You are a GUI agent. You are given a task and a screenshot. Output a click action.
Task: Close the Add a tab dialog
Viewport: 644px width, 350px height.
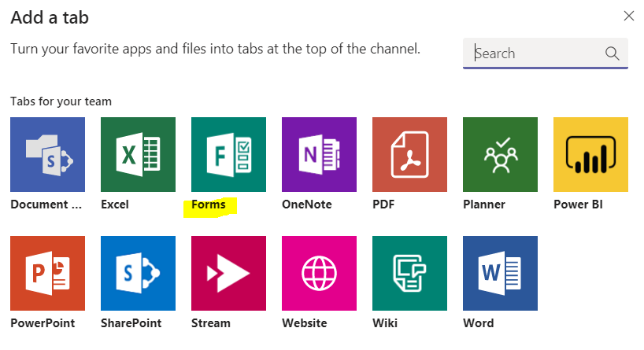[x=628, y=16]
